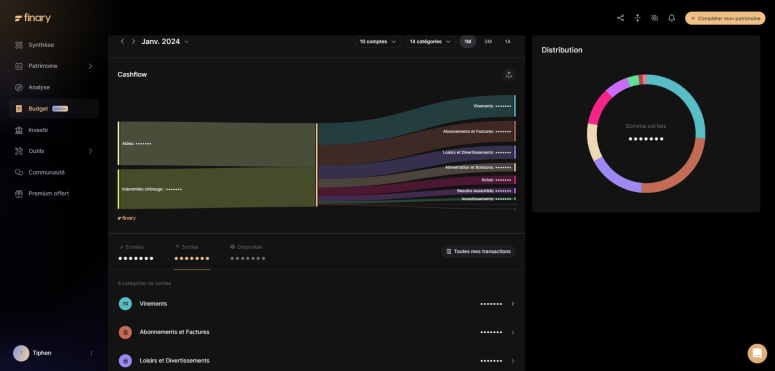Expand Abonnements et Factures row chevron
The width and height of the screenshot is (775, 371).
click(x=513, y=332)
